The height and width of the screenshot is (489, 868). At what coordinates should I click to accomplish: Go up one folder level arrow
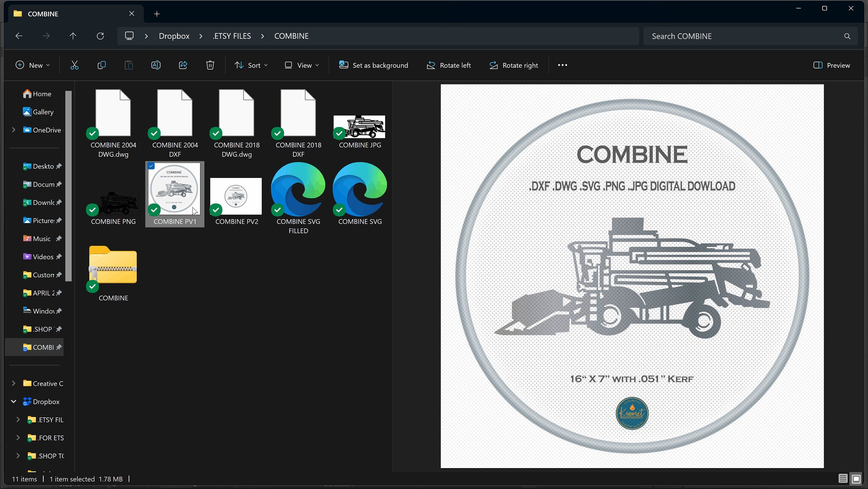point(73,36)
